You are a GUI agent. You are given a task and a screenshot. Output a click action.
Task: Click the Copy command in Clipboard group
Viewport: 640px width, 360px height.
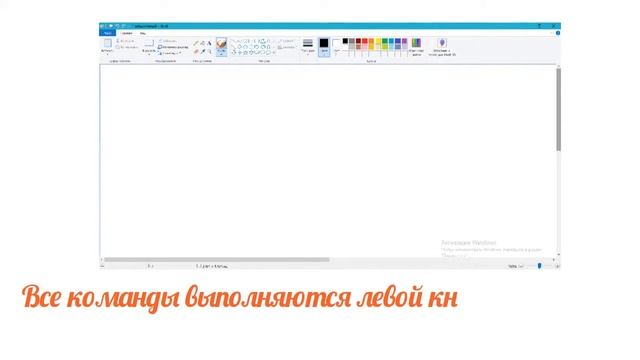pyautogui.click(x=127, y=47)
